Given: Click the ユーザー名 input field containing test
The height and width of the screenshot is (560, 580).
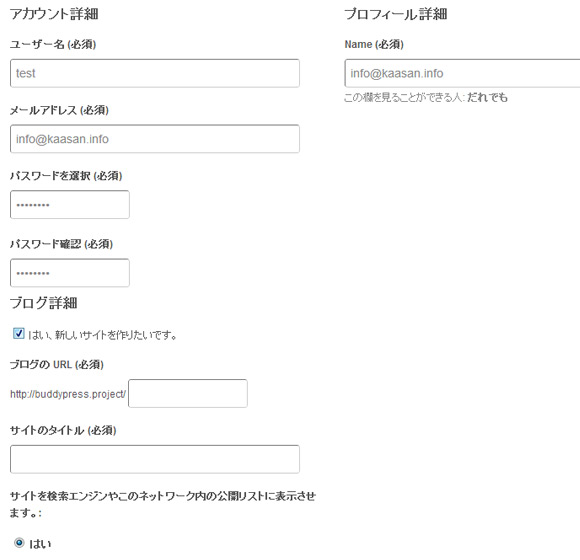Looking at the screenshot, I should pos(155,73).
